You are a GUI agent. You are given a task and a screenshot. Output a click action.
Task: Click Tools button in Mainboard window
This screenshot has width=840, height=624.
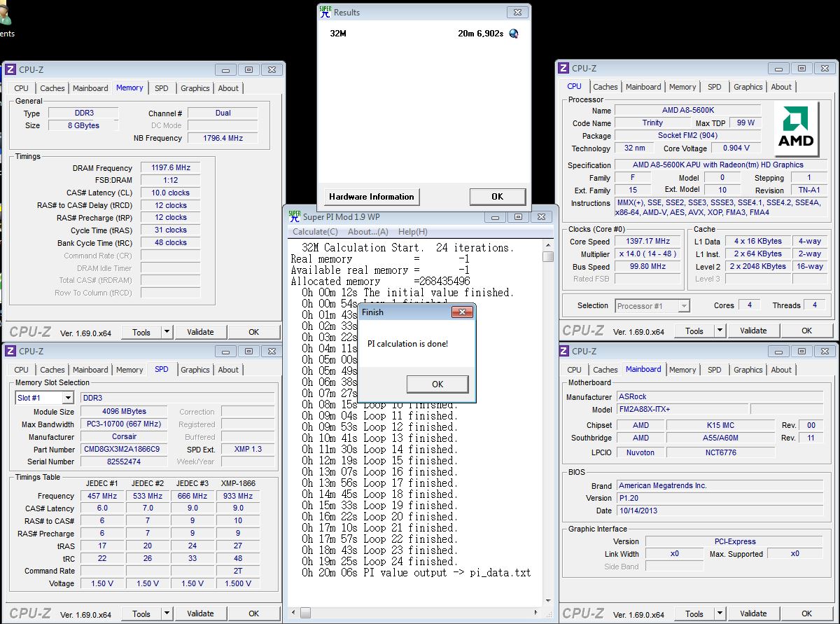tap(694, 613)
